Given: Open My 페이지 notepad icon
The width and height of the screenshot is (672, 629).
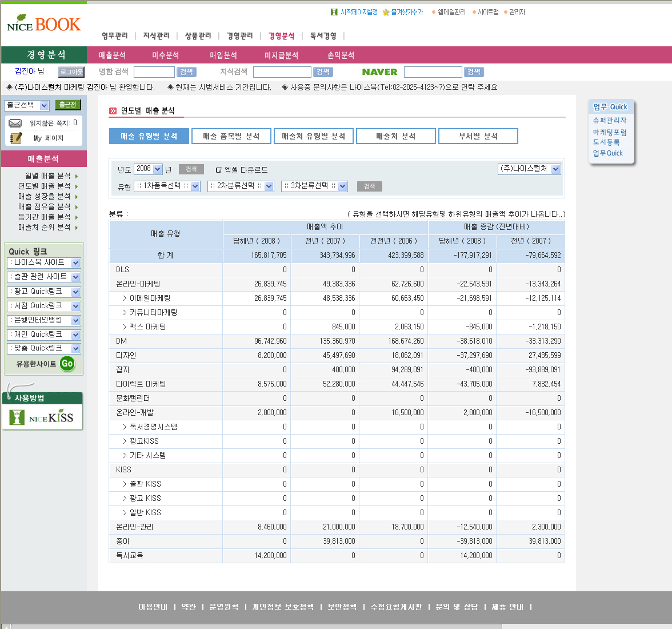Looking at the screenshot, I should click(x=15, y=138).
